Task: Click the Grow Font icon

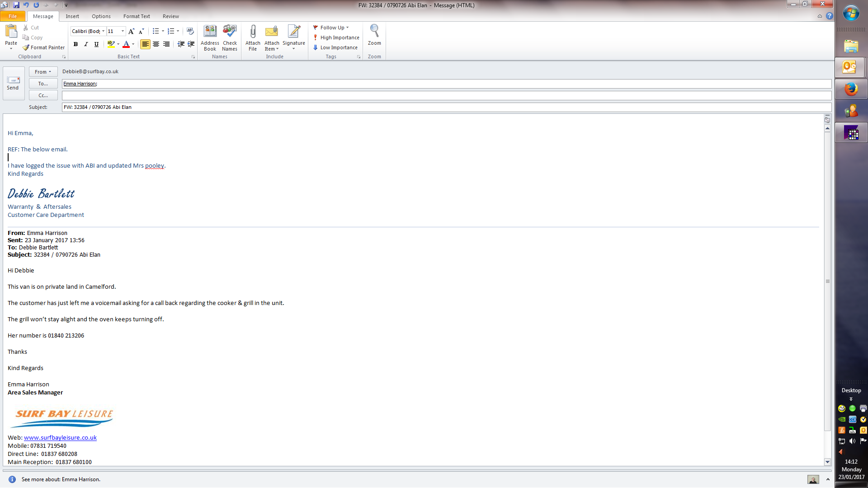Action: 131,31
